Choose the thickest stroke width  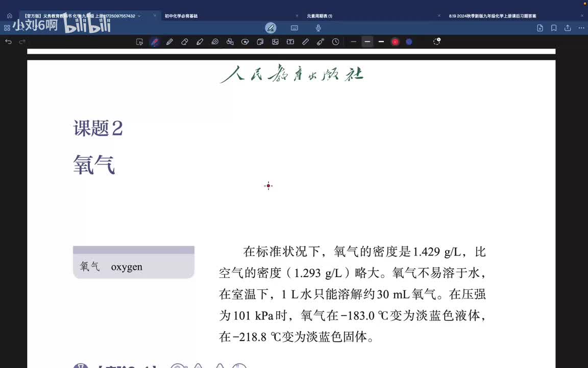(x=381, y=42)
